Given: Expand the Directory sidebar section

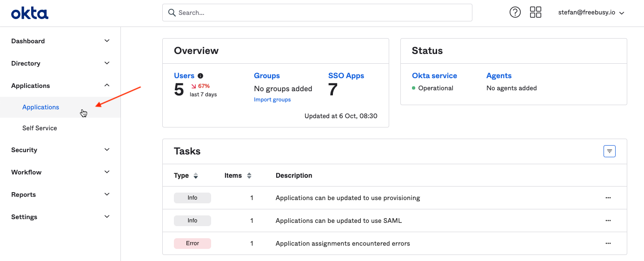Looking at the screenshot, I should pyautogui.click(x=60, y=63).
